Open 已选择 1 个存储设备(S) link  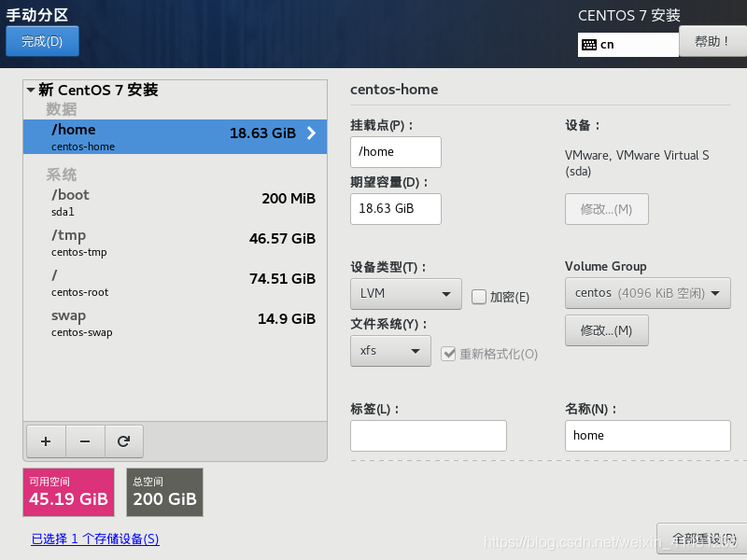pos(95,539)
